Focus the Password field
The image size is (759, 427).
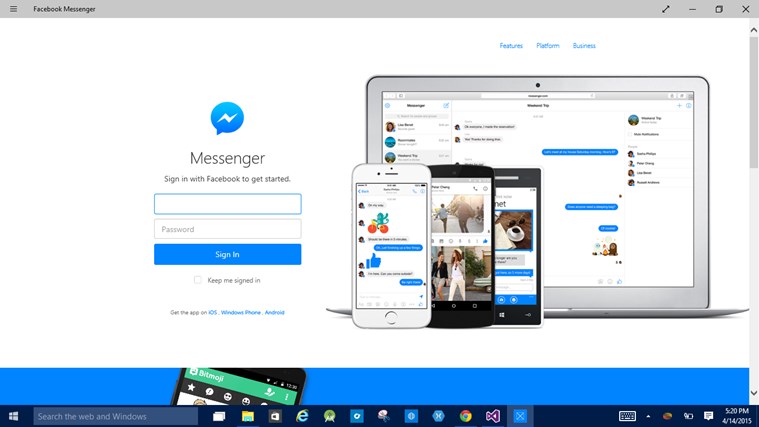click(x=228, y=229)
